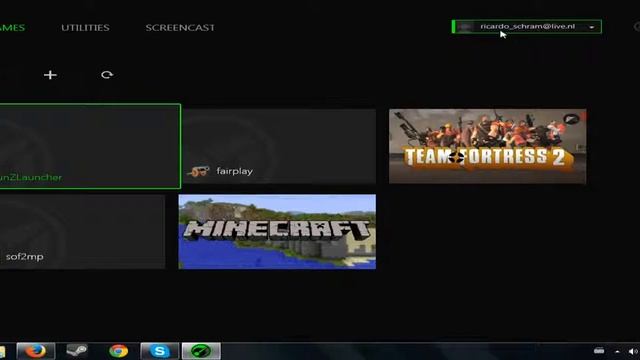The height and width of the screenshot is (360, 640).
Task: Select the fairplay game tile
Action: [280, 146]
